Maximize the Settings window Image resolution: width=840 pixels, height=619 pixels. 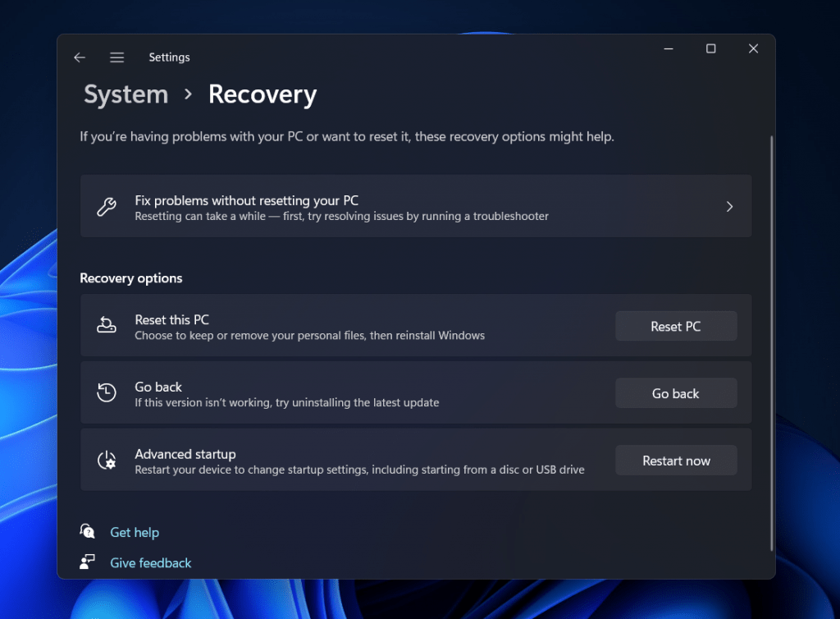(x=711, y=49)
